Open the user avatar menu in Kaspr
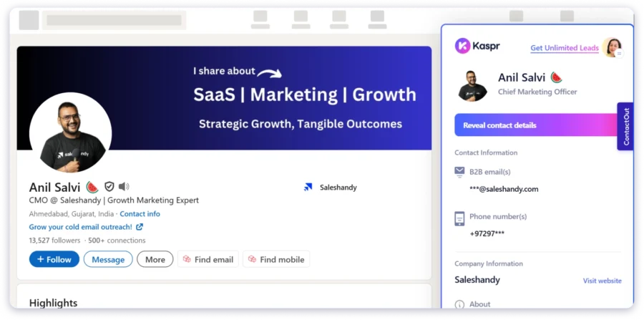 612,47
